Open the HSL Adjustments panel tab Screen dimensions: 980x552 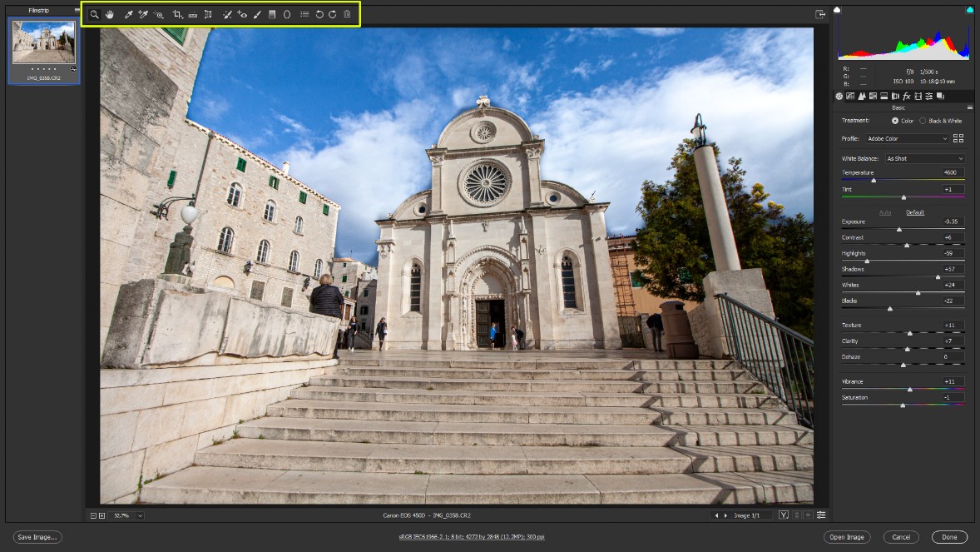(x=874, y=97)
